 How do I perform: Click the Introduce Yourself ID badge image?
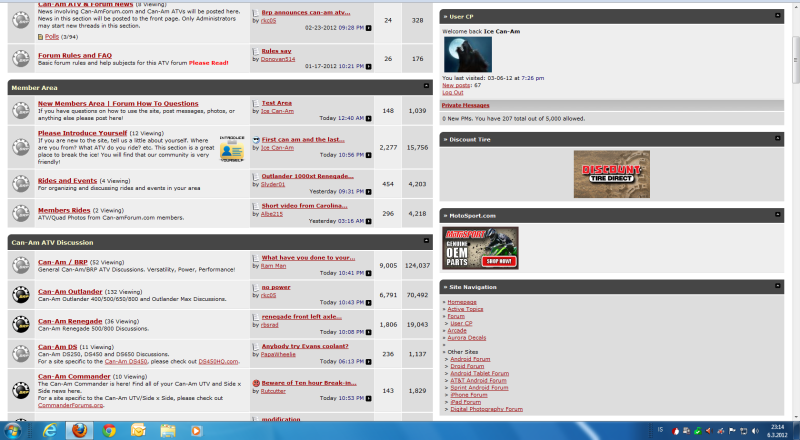click(232, 149)
